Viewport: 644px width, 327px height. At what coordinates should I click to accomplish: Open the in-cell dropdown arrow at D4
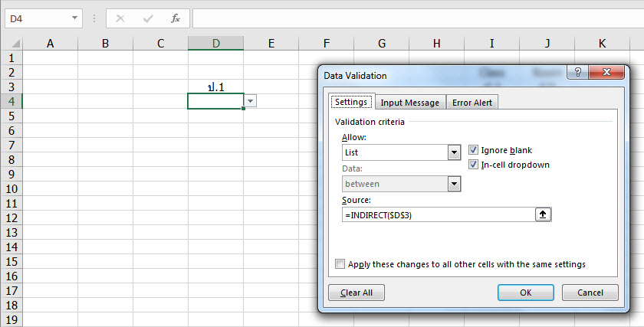[251, 101]
